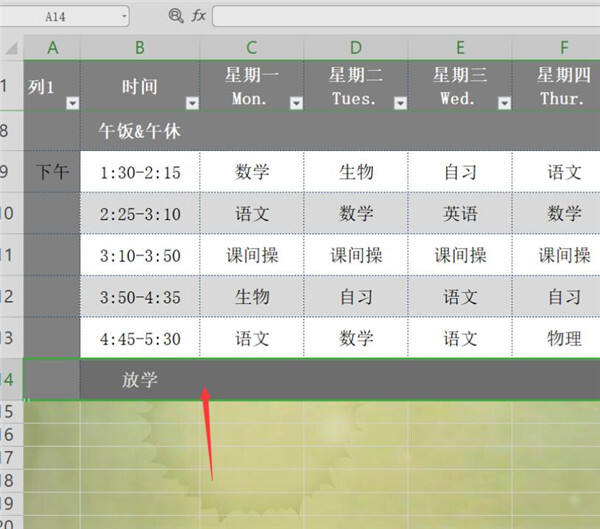Click 语文 in the 3:50-4:35 Wednesday cell
The image size is (600, 529).
coord(460,297)
